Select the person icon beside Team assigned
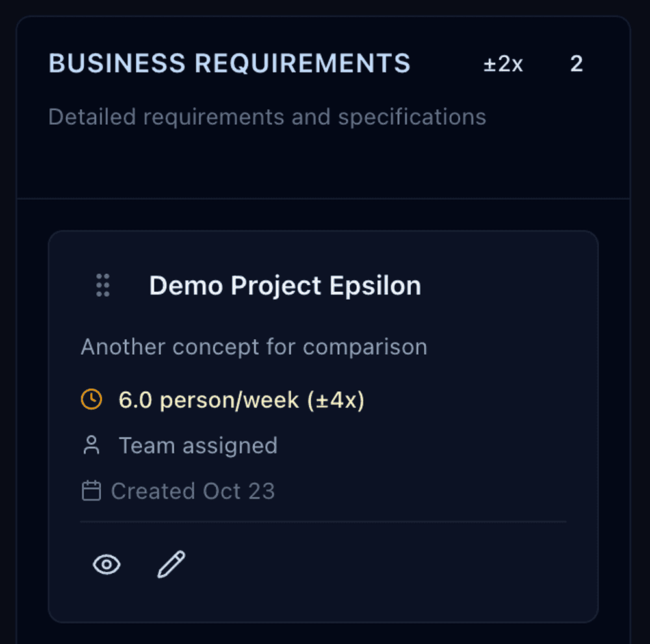 tap(92, 445)
